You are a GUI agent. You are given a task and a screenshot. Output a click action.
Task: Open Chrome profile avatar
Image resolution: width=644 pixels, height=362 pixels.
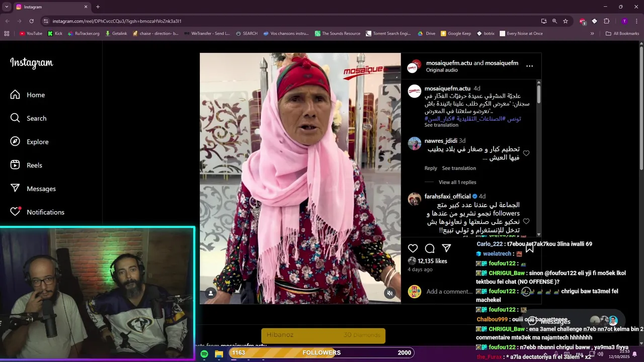(624, 21)
